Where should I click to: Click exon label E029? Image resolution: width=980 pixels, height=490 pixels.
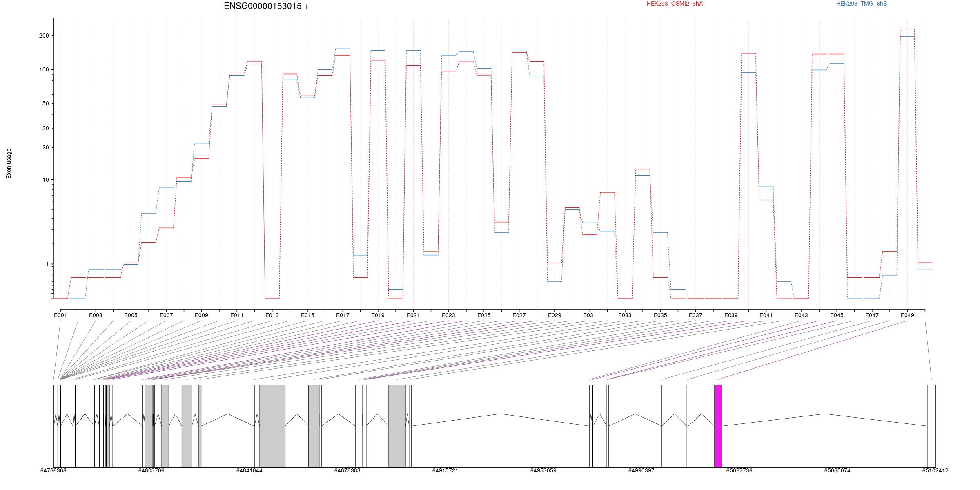[x=555, y=315]
